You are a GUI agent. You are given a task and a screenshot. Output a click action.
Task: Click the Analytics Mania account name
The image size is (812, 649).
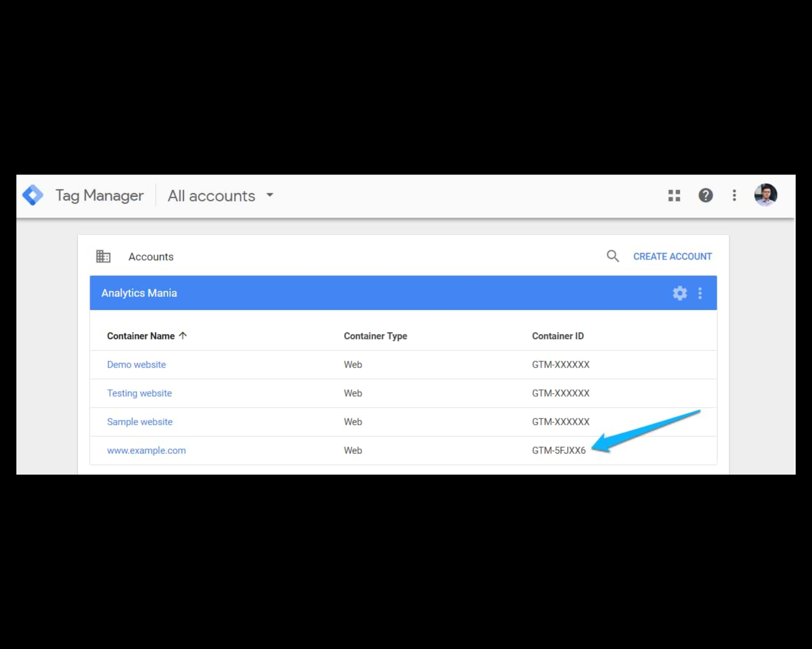coord(139,293)
